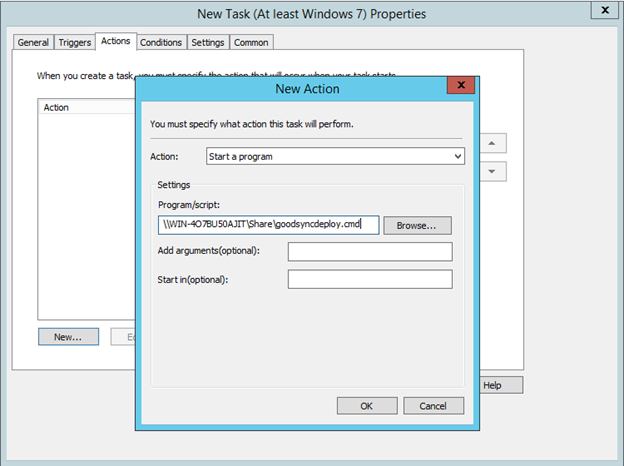Switch to the Triggers tab
This screenshot has height=466, width=624.
click(74, 42)
